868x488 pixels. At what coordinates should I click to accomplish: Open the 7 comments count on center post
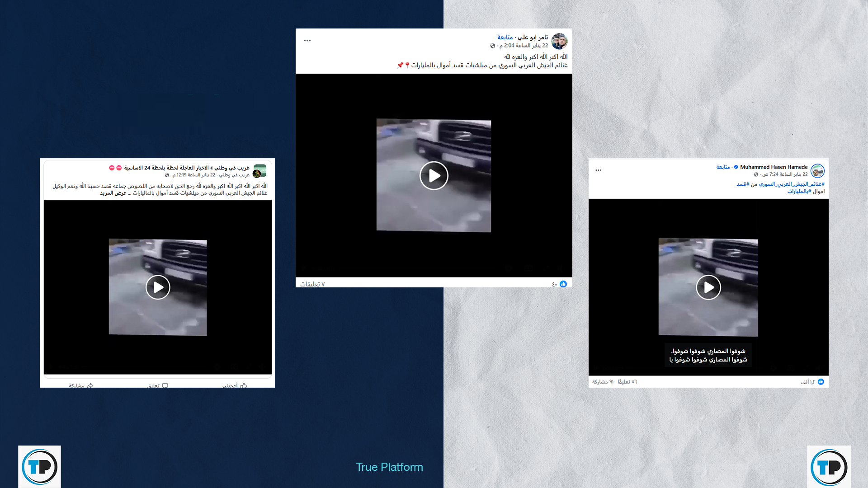pos(312,284)
